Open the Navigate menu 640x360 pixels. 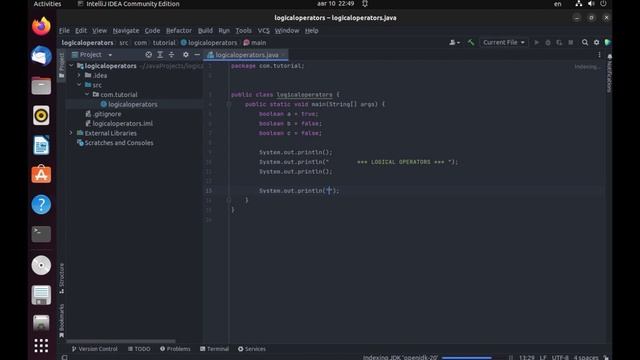[126, 31]
